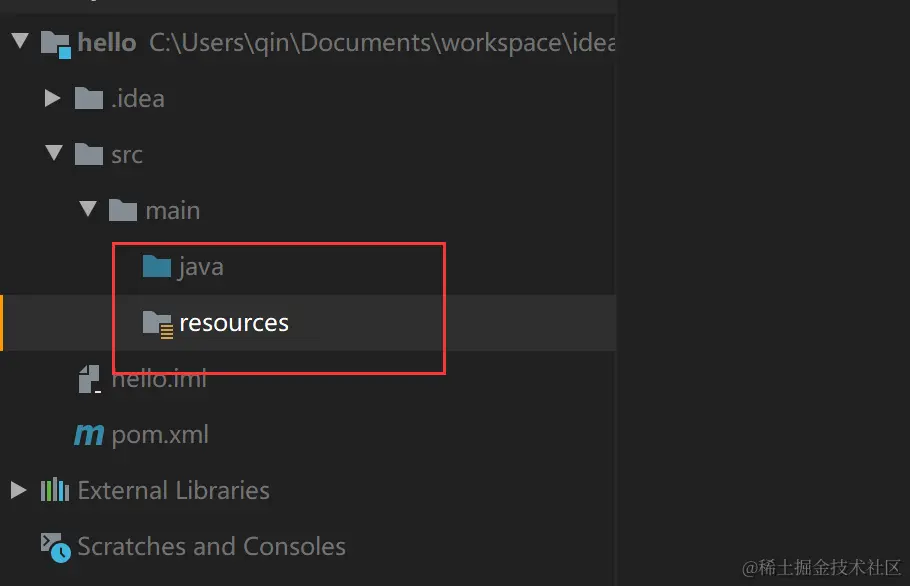This screenshot has height=586, width=910.
Task: Click the .idea folder icon
Action: (89, 98)
